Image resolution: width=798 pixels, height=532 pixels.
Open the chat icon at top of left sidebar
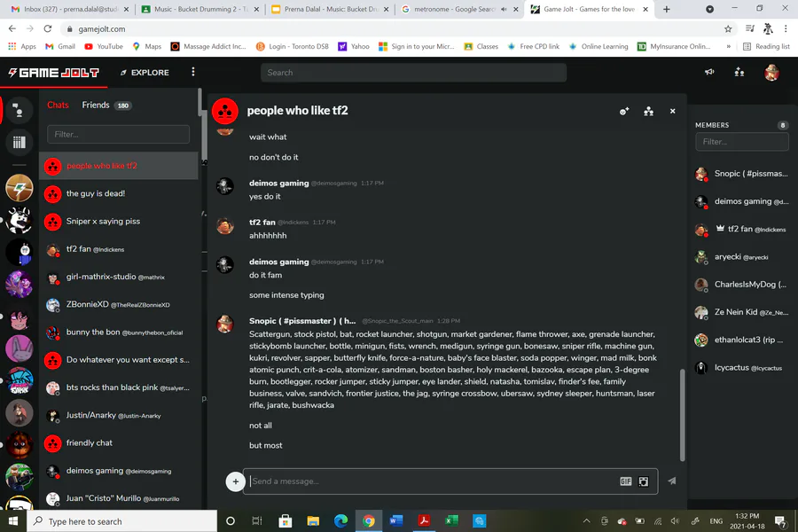point(19,110)
